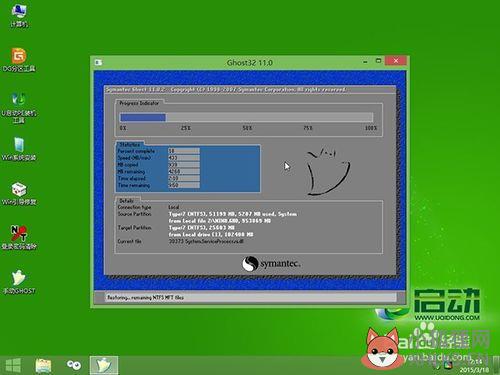Image resolution: width=500 pixels, height=375 pixels.
Task: Launch the 登录密码清除 password clearing icon
Action: (19, 237)
